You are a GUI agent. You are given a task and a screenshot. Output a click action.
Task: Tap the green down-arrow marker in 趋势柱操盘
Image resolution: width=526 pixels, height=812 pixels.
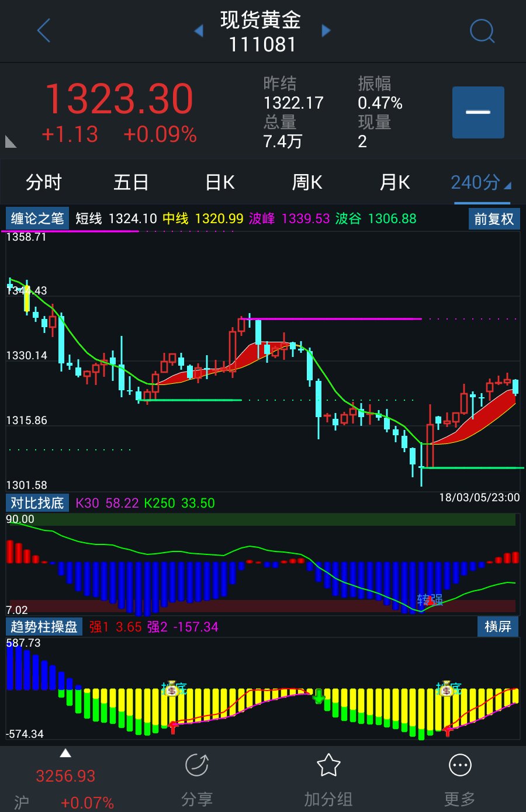319,696
